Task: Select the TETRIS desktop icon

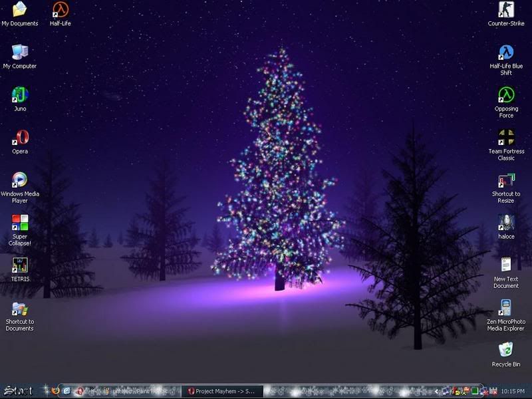Action: click(x=20, y=265)
